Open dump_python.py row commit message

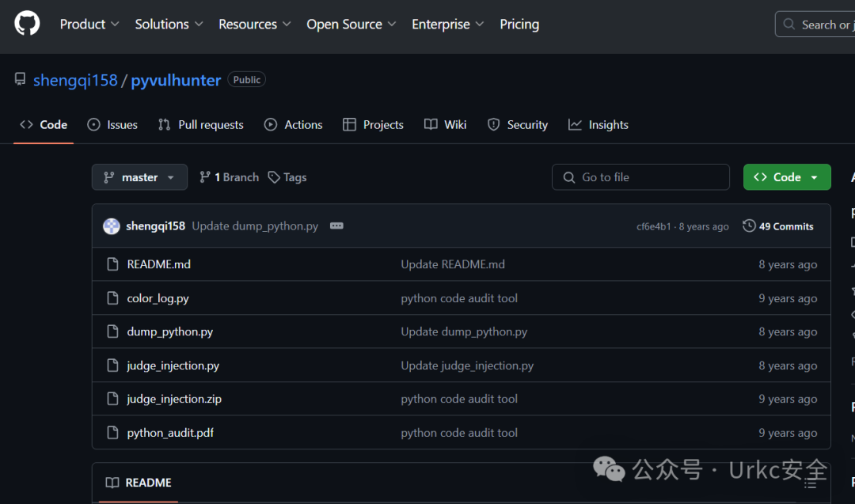464,332
